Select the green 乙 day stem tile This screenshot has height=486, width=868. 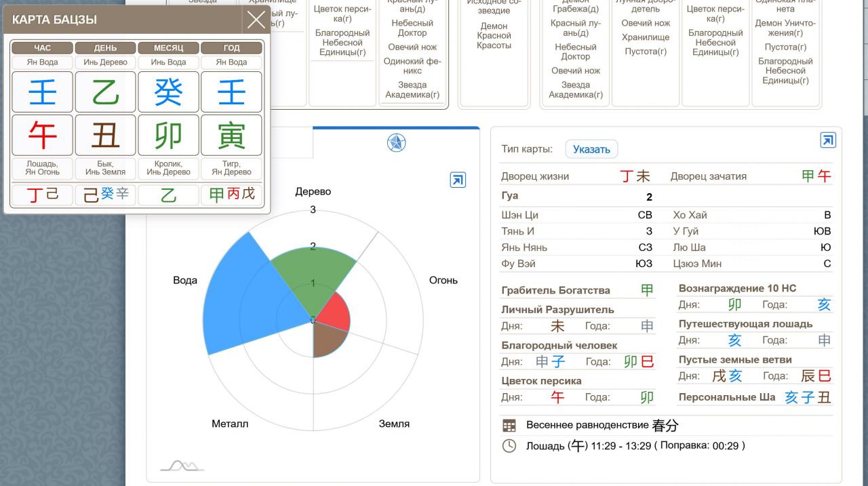(x=105, y=92)
